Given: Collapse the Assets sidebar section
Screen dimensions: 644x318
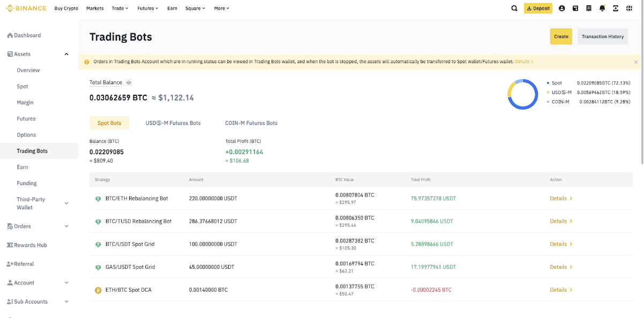Looking at the screenshot, I should point(66,54).
